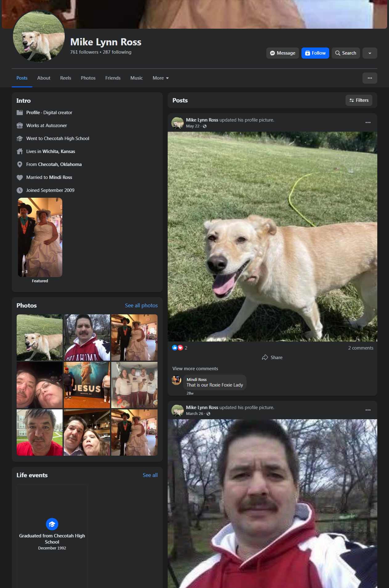Open the Mindi Ross spouse link in Intro
The width and height of the screenshot is (389, 588).
60,177
